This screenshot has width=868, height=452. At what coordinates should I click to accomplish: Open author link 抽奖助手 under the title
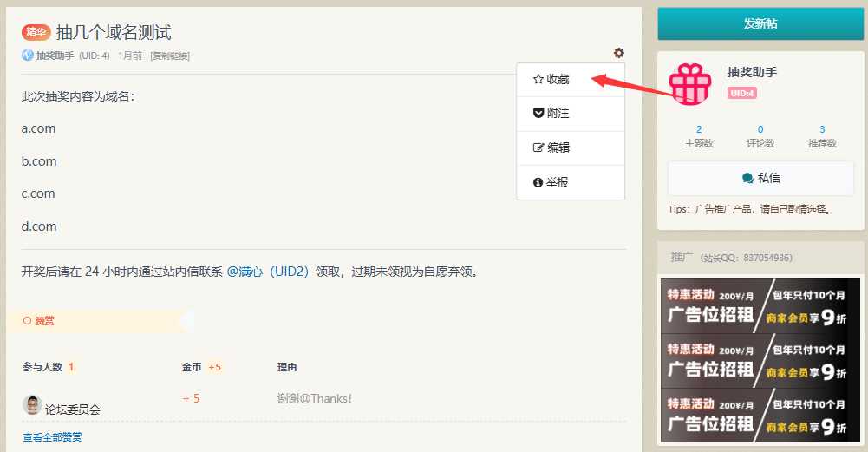tap(55, 56)
